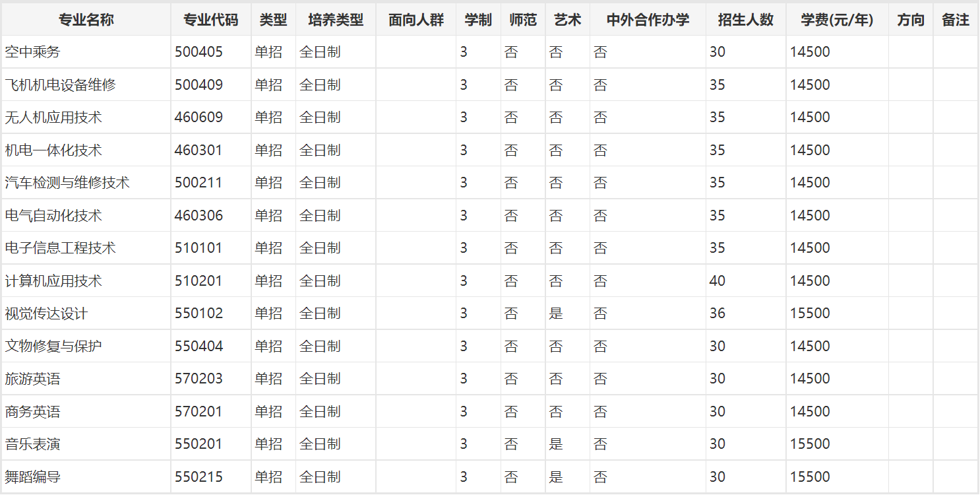Click major code 510201
Viewport: 980px width, 495px height.
click(199, 280)
